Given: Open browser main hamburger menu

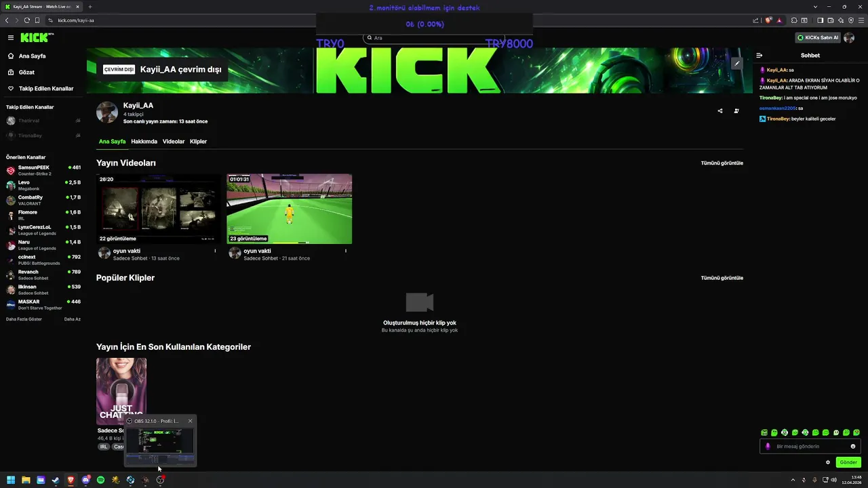Looking at the screenshot, I should [x=861, y=20].
